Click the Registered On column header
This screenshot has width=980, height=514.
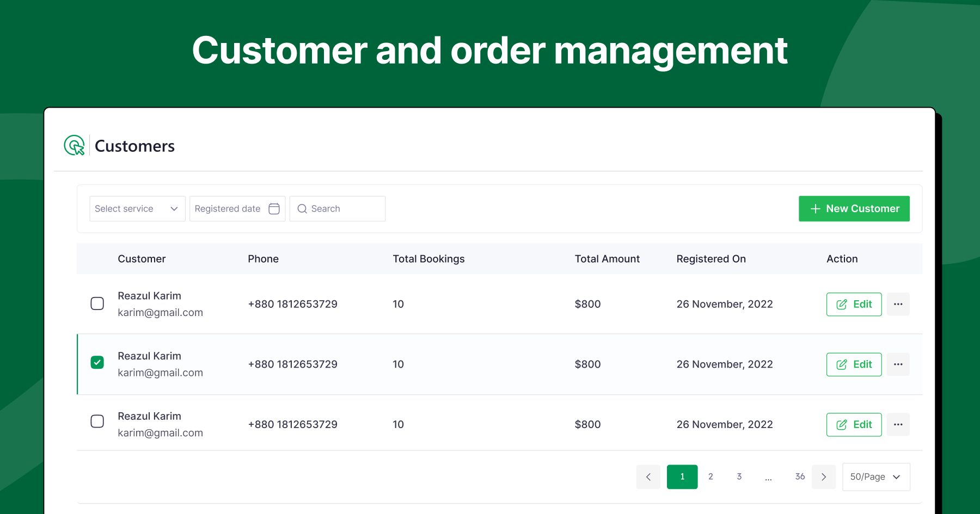pos(711,259)
